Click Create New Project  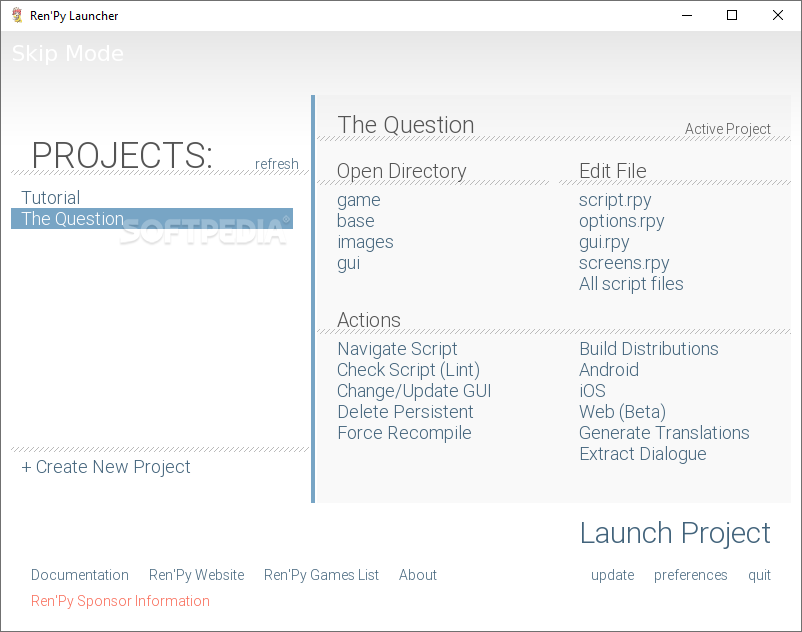coord(106,467)
